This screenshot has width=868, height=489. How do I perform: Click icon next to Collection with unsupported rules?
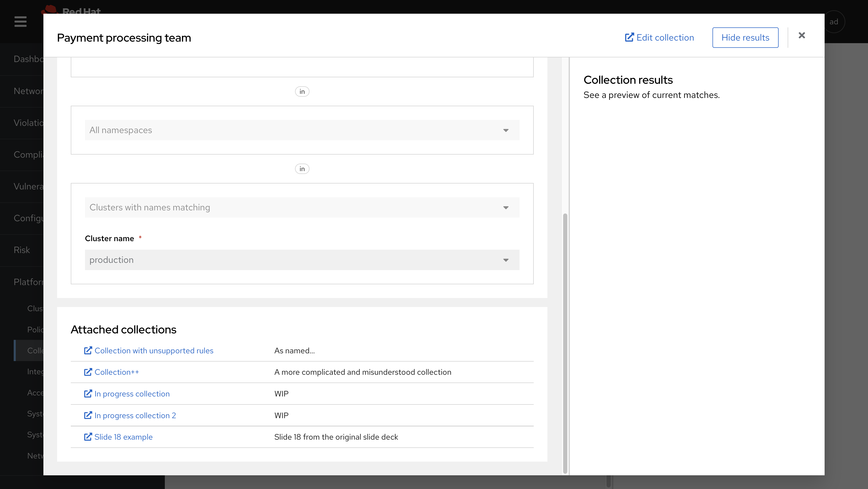88,350
